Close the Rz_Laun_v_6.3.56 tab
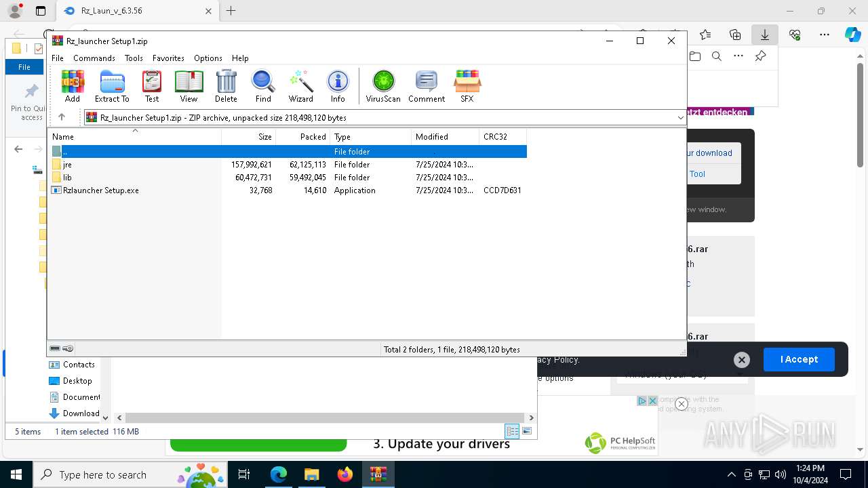The height and width of the screenshot is (488, 868). point(209,11)
